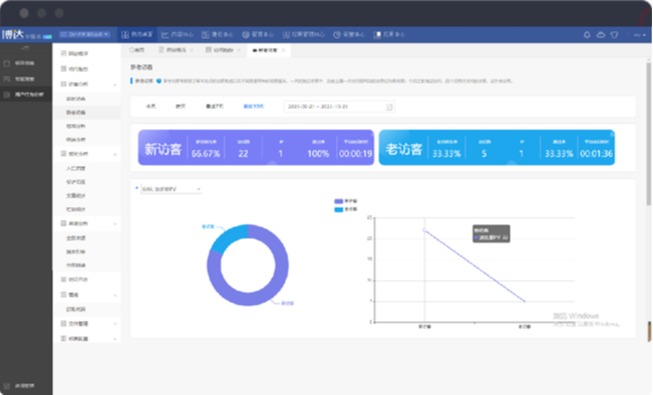Select the purple 新访客 summary card

click(256, 148)
